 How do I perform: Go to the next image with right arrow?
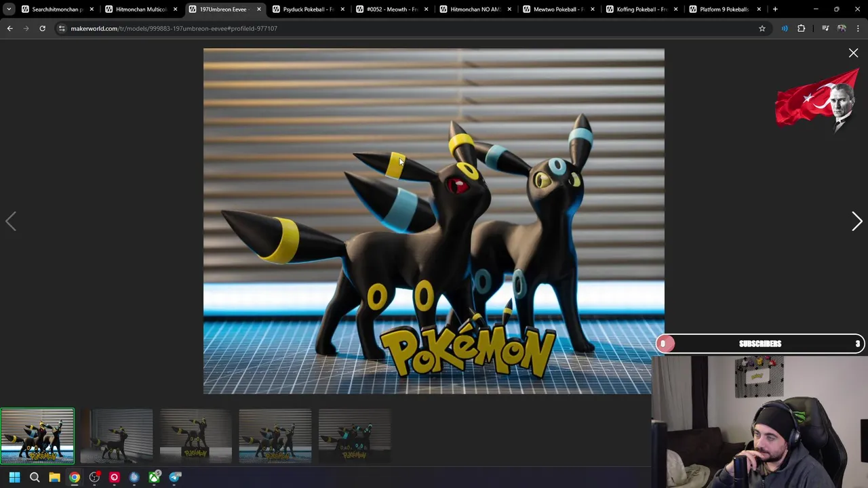(856, 221)
